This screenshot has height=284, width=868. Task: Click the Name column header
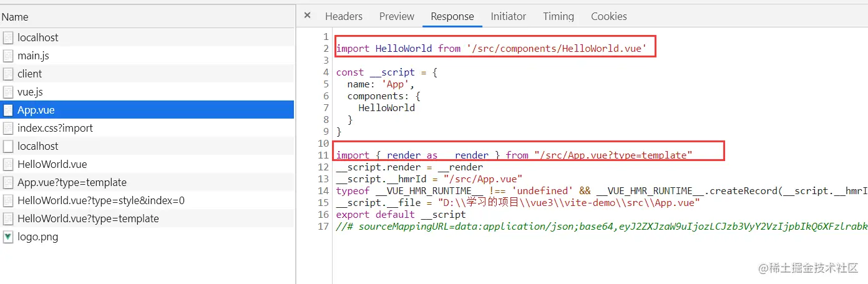coord(147,17)
